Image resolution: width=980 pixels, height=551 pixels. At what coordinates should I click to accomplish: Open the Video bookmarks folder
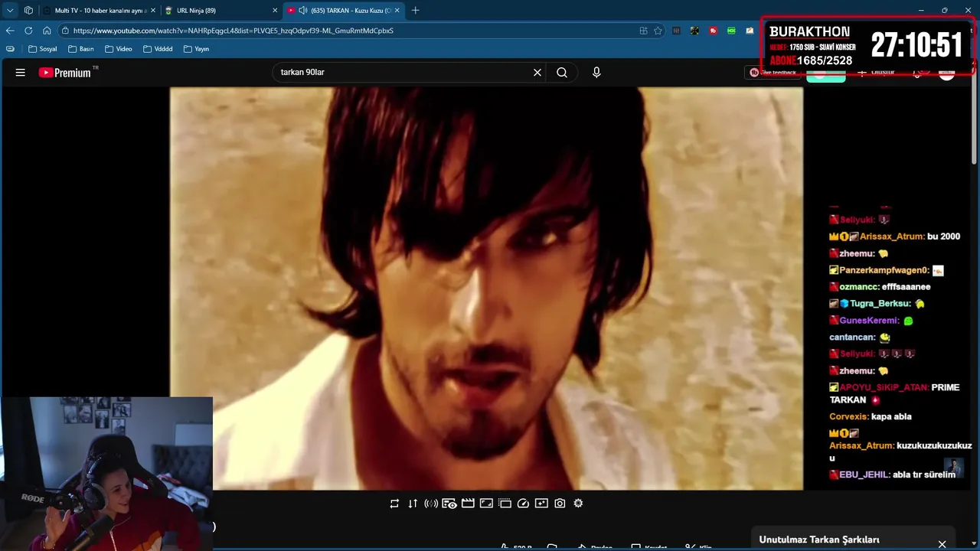tap(119, 49)
